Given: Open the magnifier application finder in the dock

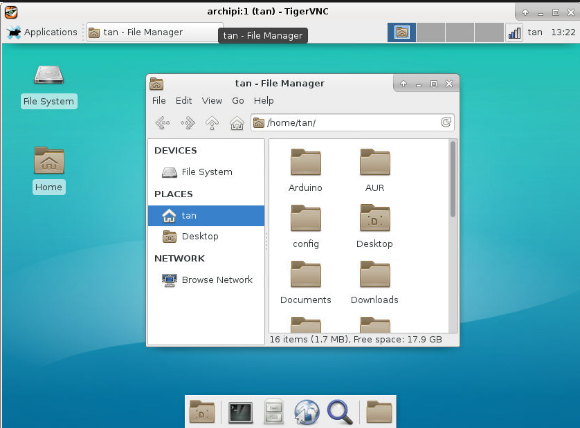Looking at the screenshot, I should (340, 412).
